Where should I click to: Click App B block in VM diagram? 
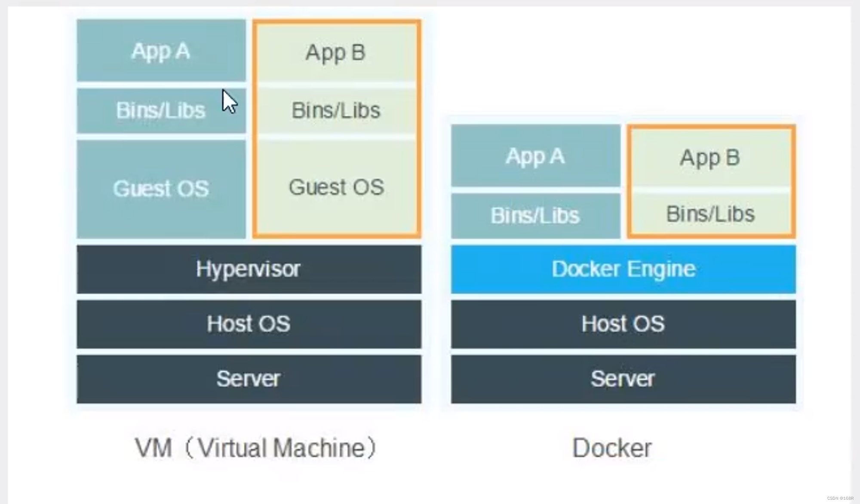(x=336, y=52)
